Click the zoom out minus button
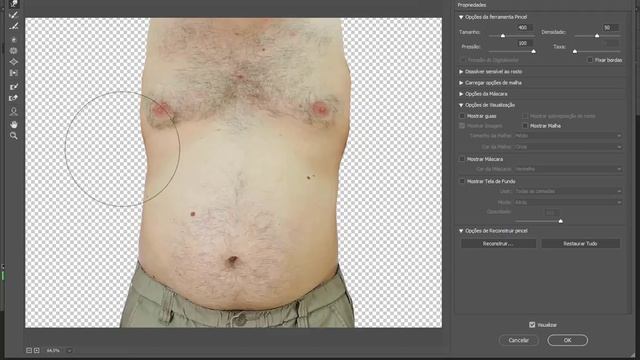This screenshot has height=360, width=640. coord(29,350)
